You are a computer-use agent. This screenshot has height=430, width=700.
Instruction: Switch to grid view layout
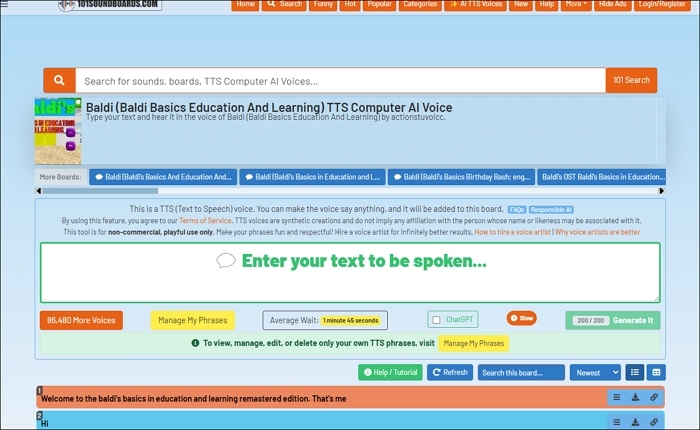pos(656,372)
